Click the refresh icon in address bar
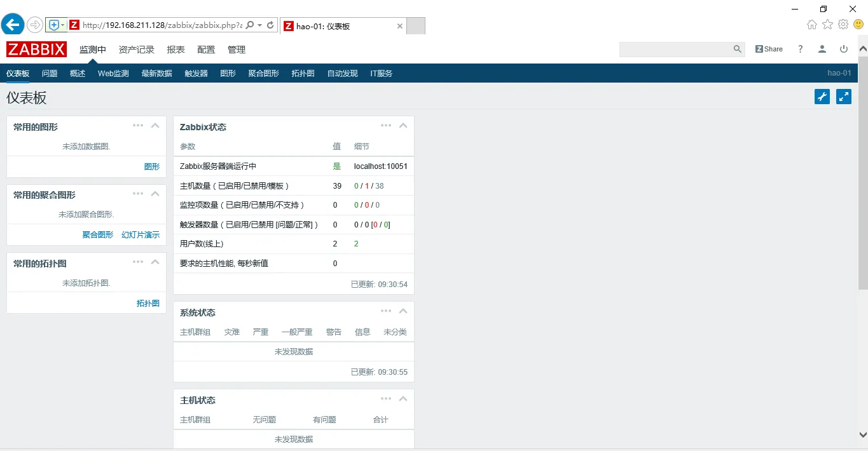Viewport: 868px width, 451px height. 270,25
